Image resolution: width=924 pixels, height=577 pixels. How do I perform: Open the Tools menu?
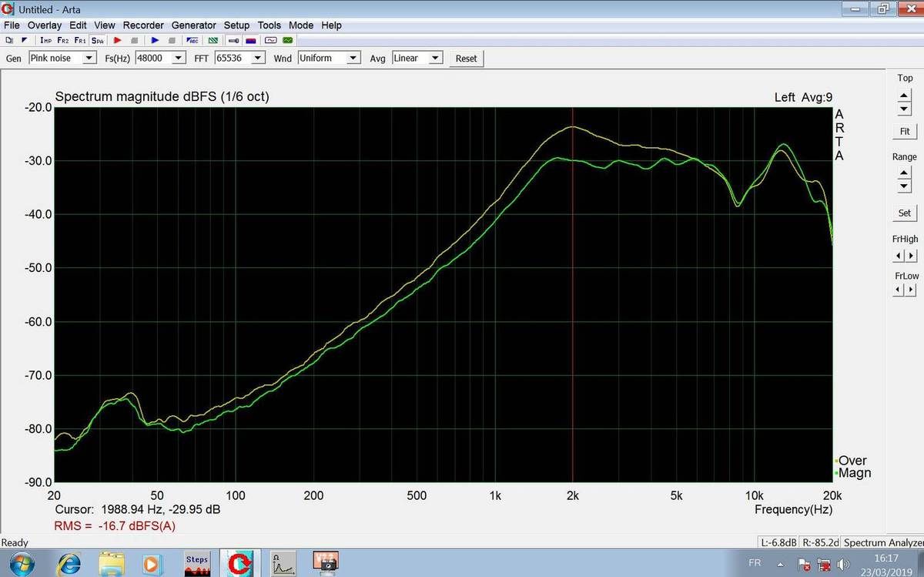269,25
